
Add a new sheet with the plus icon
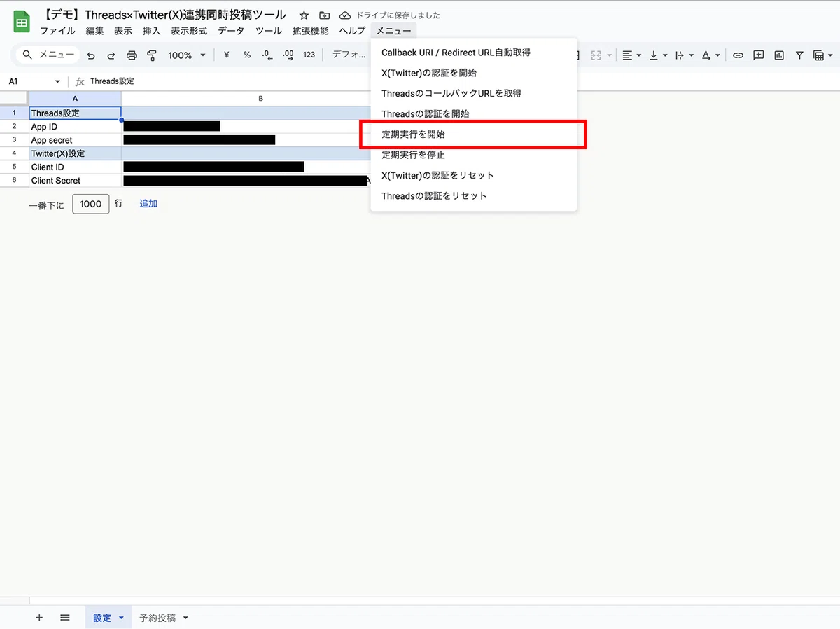pos(39,618)
